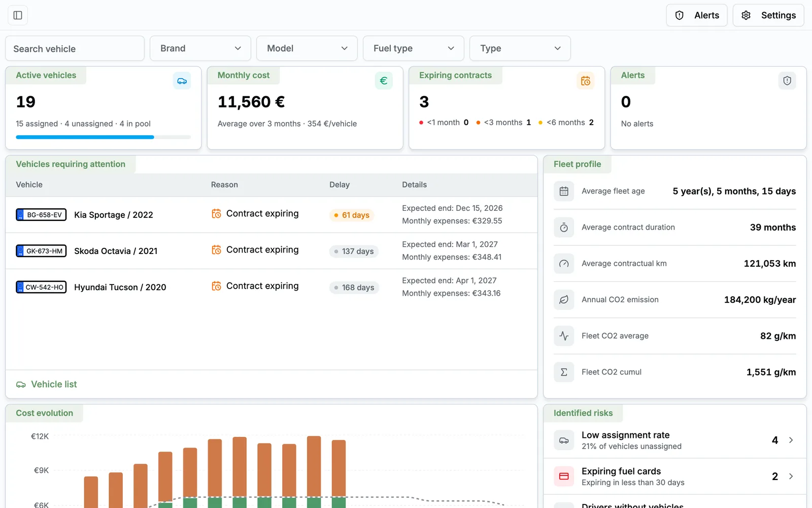Expand the Brand dropdown
812x508 pixels.
pos(200,48)
